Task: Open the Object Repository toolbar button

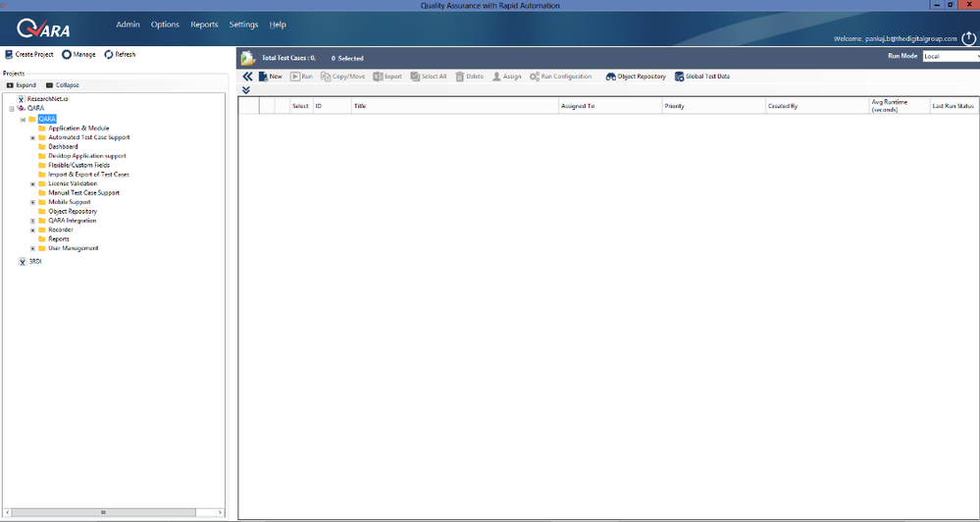Action: click(636, 77)
